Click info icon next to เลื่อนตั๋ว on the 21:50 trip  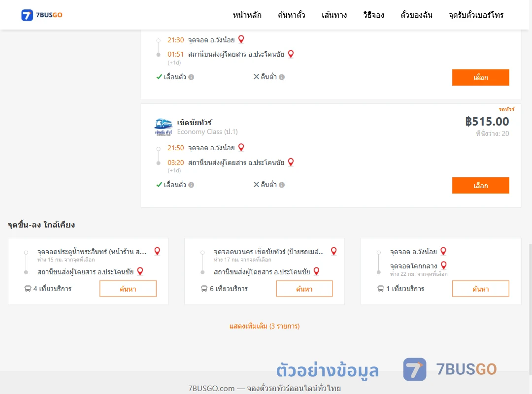click(191, 185)
